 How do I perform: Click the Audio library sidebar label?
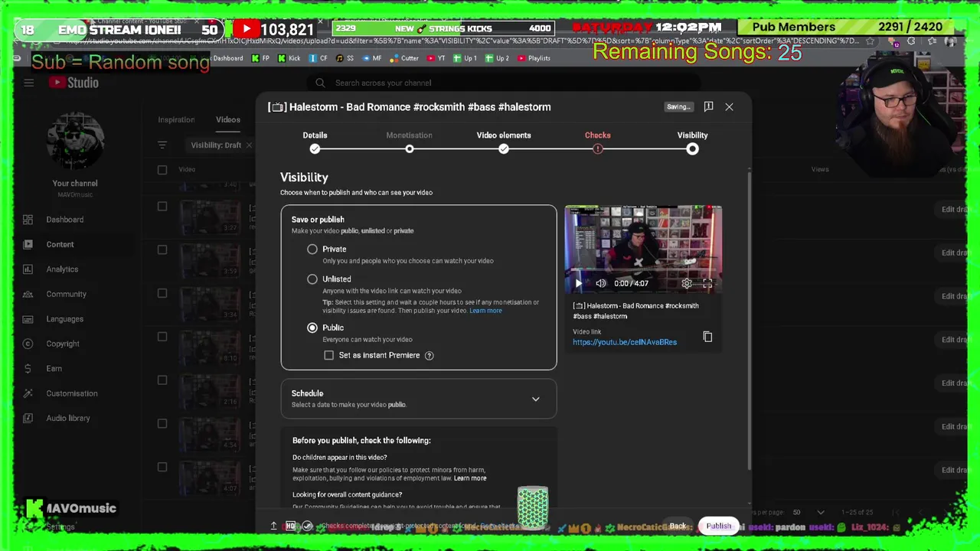click(68, 419)
